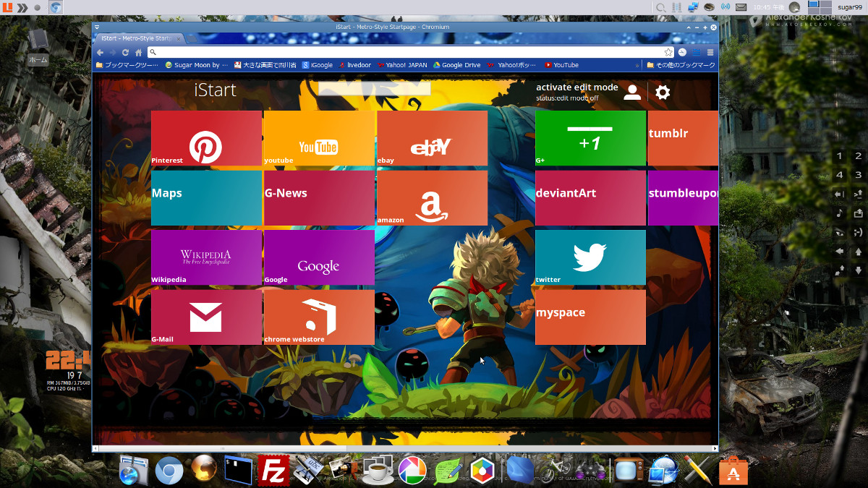Viewport: 868px width, 488px height.
Task: Open the deviantArt tile
Action: [590, 198]
